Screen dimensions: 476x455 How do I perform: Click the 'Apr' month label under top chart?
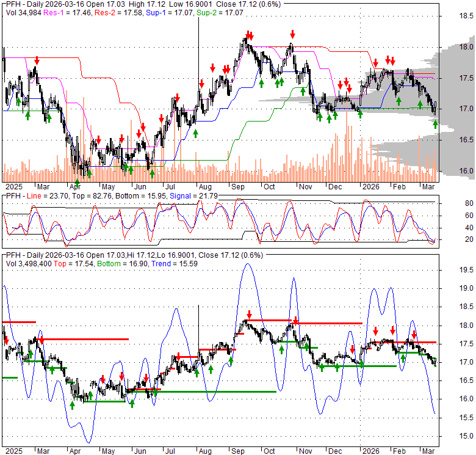[x=75, y=186]
